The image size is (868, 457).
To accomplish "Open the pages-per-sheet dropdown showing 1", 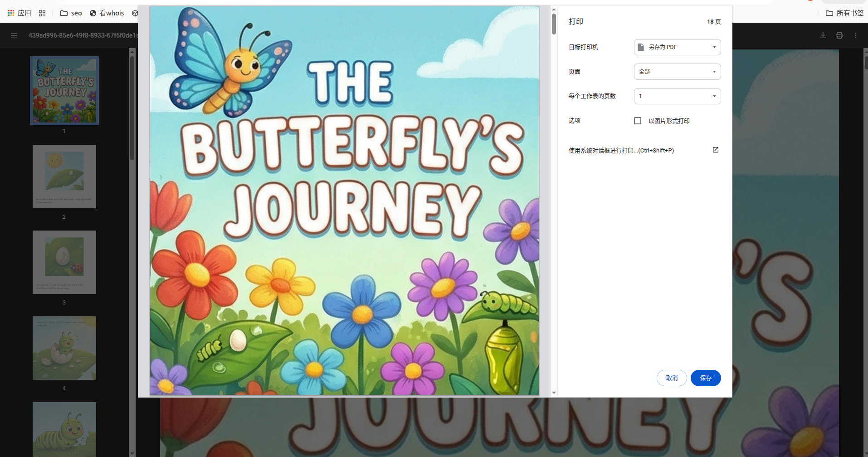I will [x=677, y=96].
